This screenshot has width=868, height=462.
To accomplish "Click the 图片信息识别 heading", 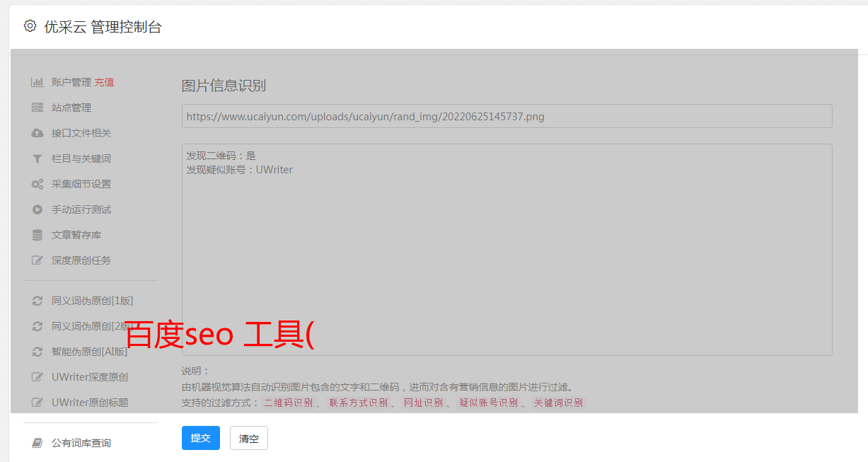I will tap(224, 86).
